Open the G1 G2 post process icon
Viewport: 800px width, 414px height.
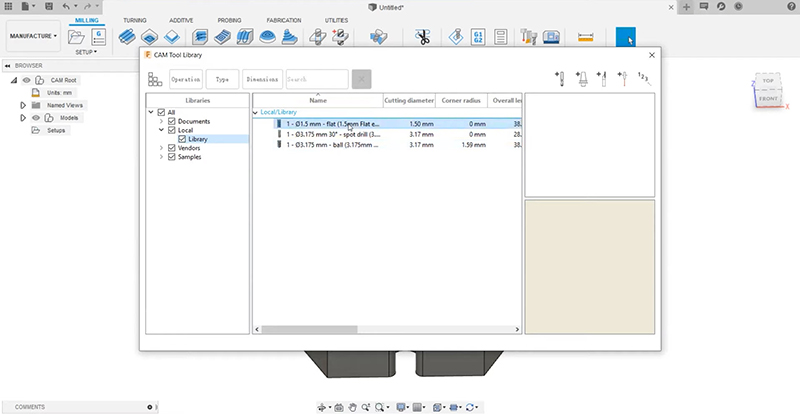pyautogui.click(x=476, y=38)
